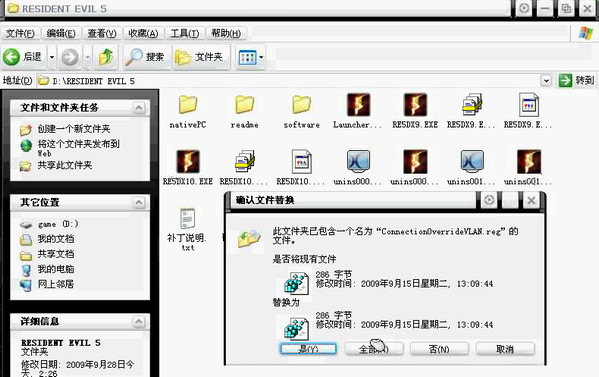Close the 确认文件替换 dialog
Image resolution: width=599 pixels, height=377 pixels.
531,200
